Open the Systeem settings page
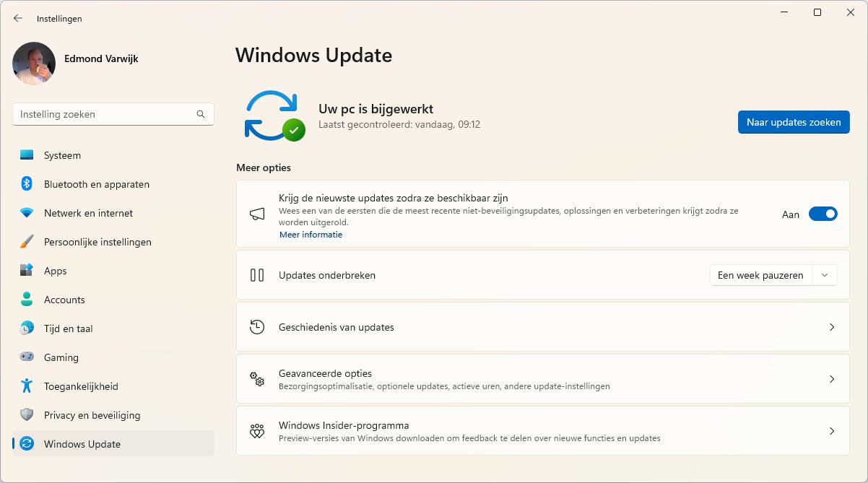Image resolution: width=868 pixels, height=483 pixels. (113, 155)
